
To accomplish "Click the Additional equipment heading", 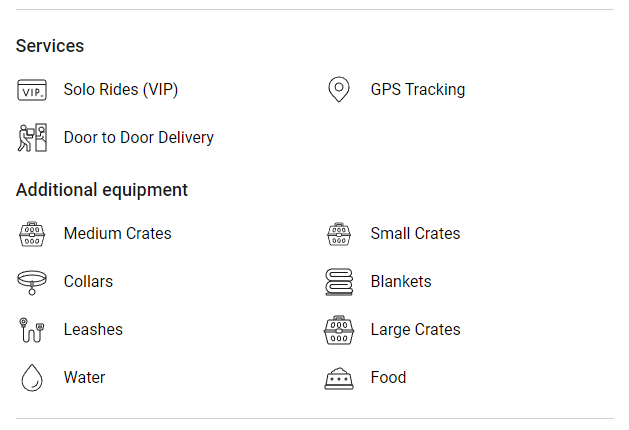I will (101, 190).
